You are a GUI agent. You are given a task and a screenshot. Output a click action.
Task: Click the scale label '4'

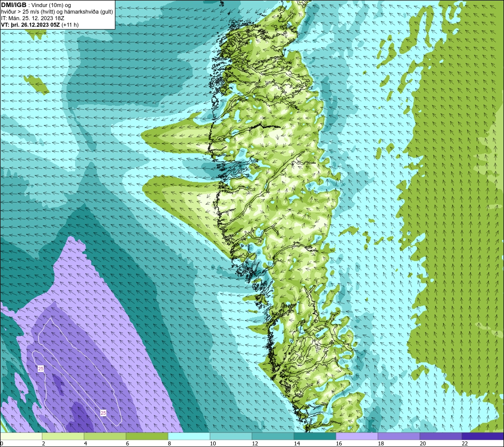coord(86,444)
